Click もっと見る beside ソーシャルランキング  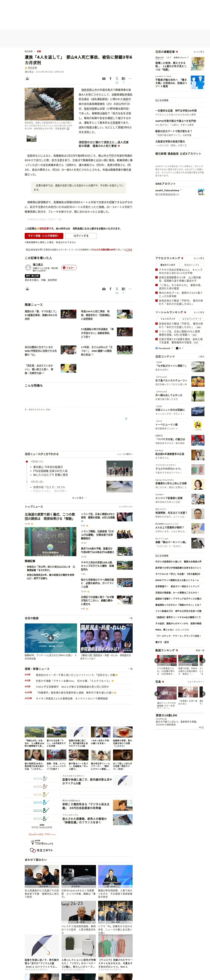point(199,312)
